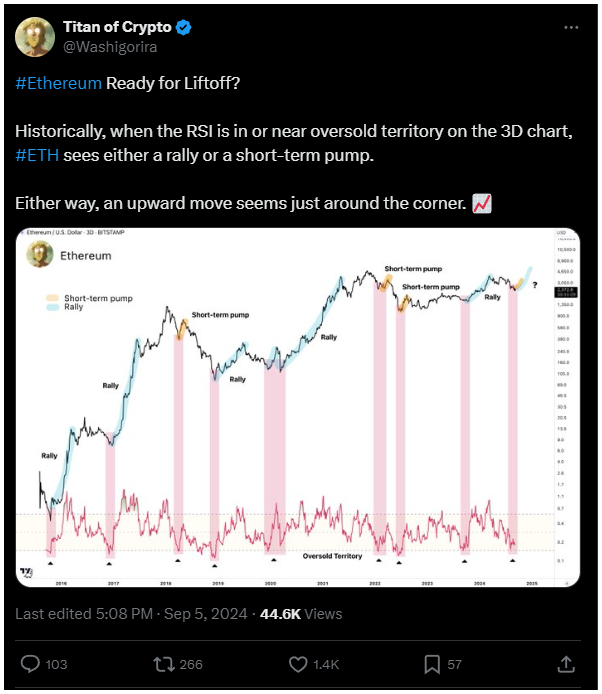
Task: Click the #Ethereum hashtag
Action: [x=58, y=83]
